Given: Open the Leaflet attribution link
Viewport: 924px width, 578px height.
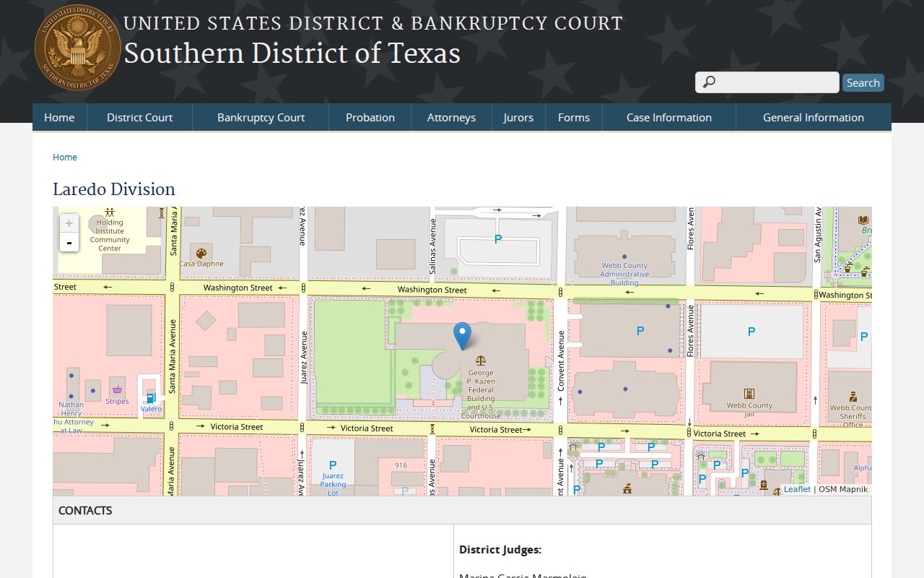Looking at the screenshot, I should click(798, 489).
